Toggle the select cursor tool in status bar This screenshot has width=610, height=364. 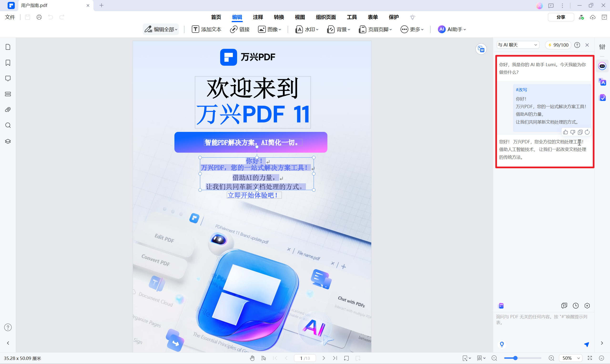(x=264, y=358)
